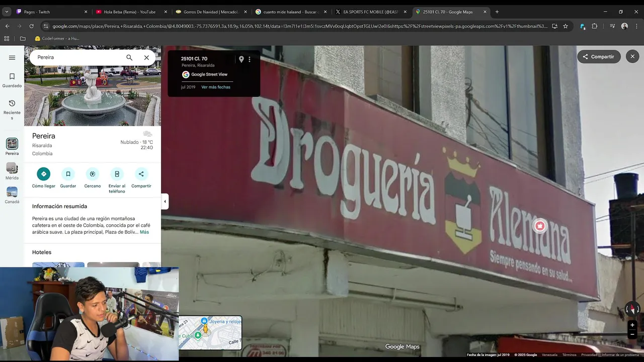Click the Compartir icon in place panel

141,174
